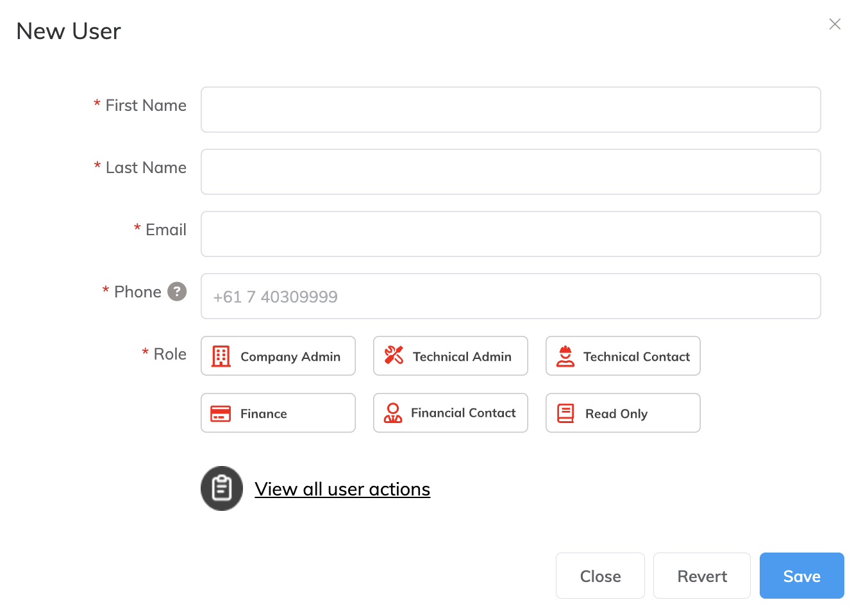Viewport: 861px width, 616px height.
Task: Save the new user
Action: (x=802, y=576)
